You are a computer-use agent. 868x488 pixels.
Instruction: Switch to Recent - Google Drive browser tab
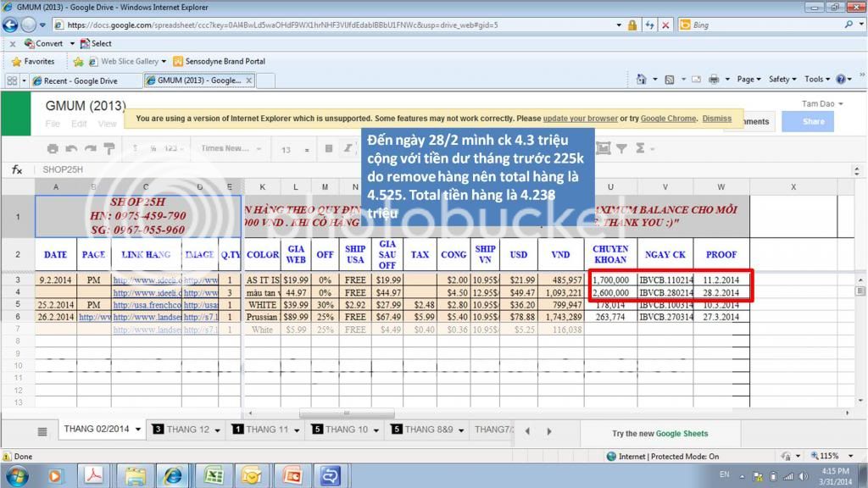[x=81, y=80]
